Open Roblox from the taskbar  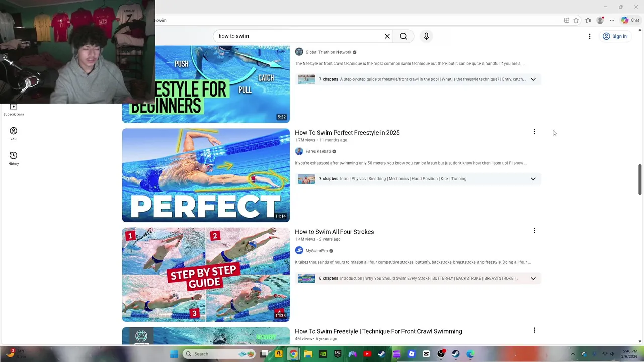(x=412, y=354)
